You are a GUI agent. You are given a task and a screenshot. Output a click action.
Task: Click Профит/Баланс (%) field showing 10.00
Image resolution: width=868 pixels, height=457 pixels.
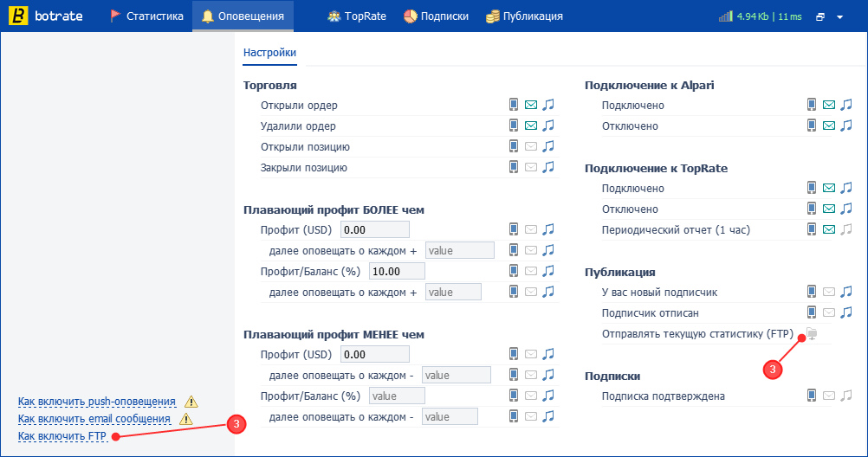[397, 271]
